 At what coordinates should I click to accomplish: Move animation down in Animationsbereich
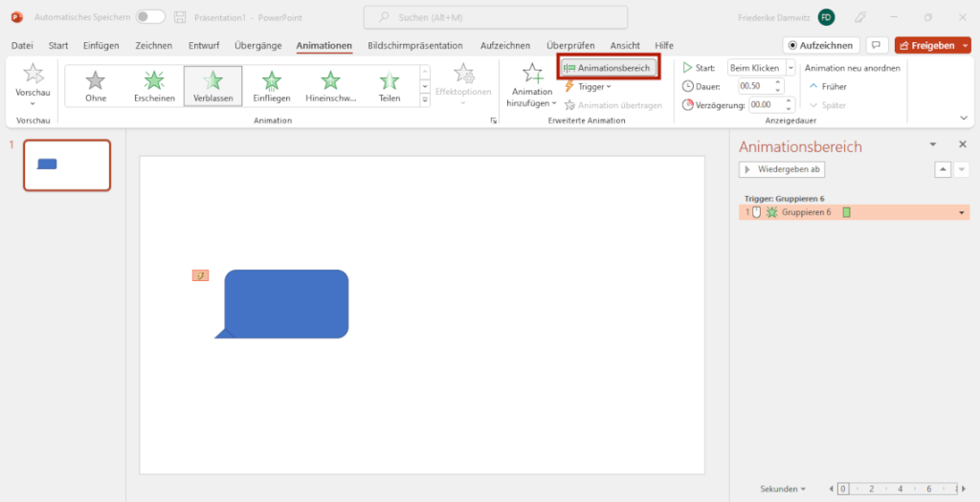[x=961, y=169]
